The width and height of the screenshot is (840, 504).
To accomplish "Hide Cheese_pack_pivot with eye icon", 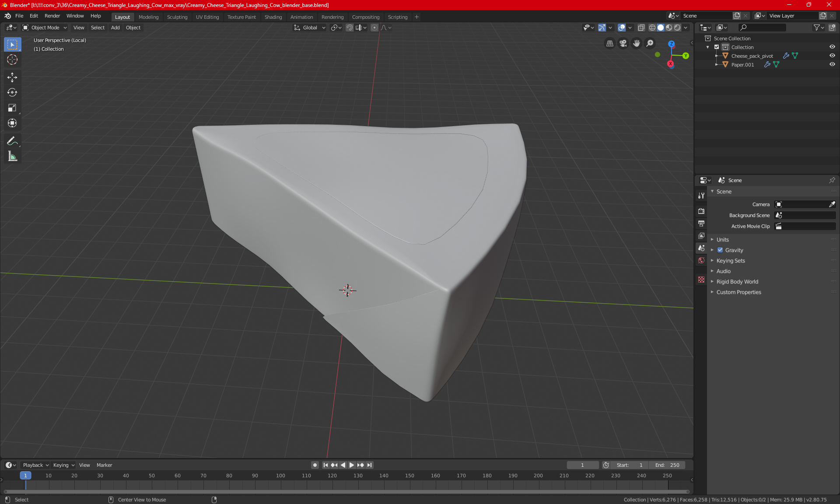I will pyautogui.click(x=832, y=56).
